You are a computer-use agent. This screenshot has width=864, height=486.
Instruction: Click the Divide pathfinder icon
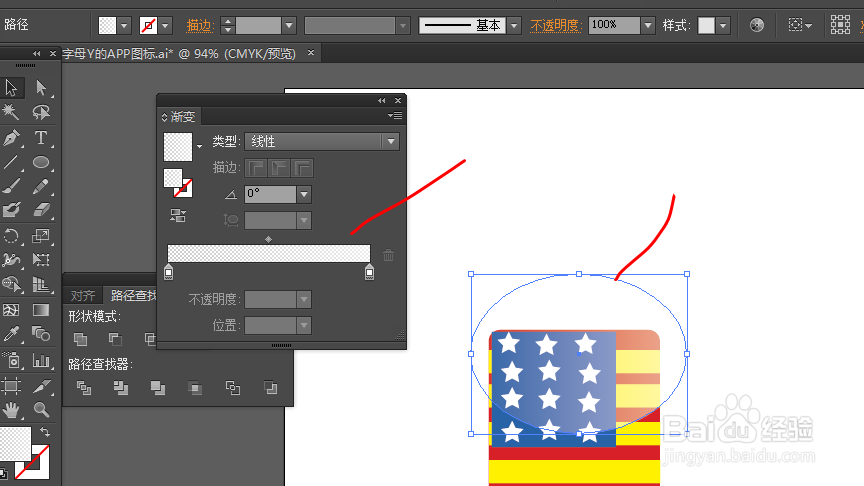click(x=84, y=388)
